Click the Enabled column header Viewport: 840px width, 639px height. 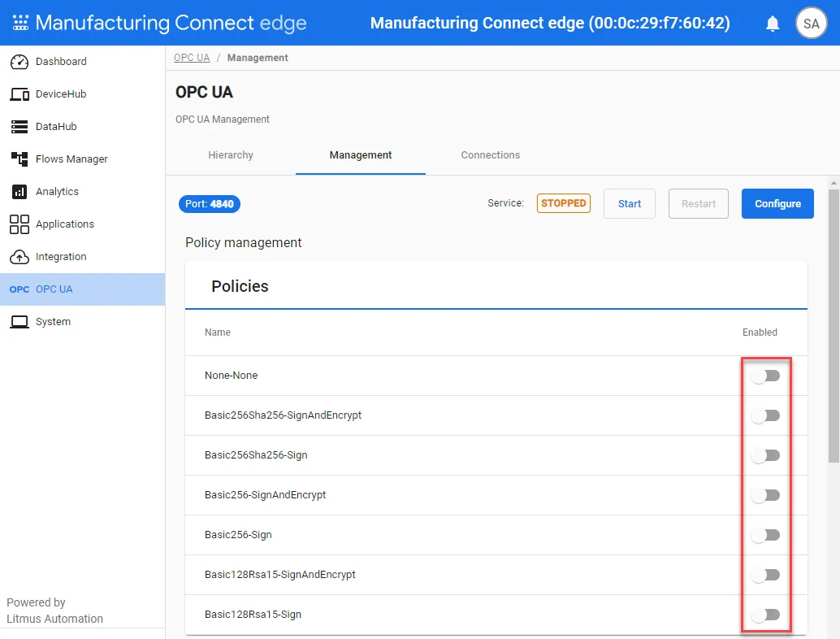click(x=760, y=333)
